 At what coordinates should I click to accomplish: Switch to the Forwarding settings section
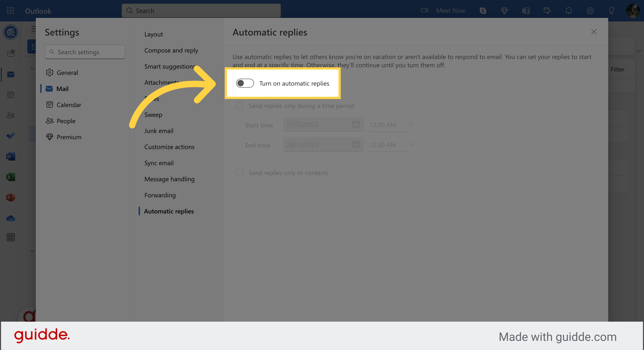click(160, 195)
